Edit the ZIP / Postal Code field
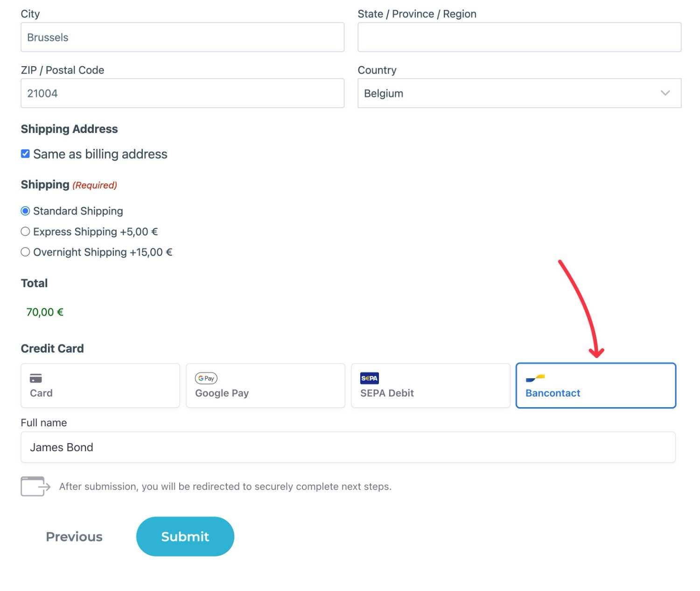 coord(182,93)
